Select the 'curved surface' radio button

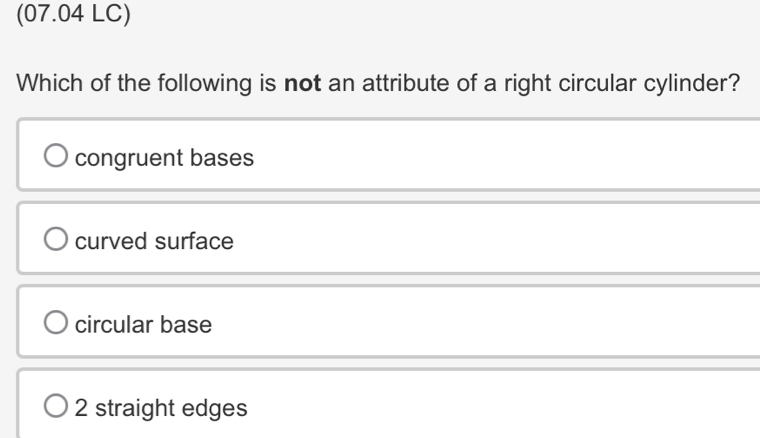pos(57,241)
